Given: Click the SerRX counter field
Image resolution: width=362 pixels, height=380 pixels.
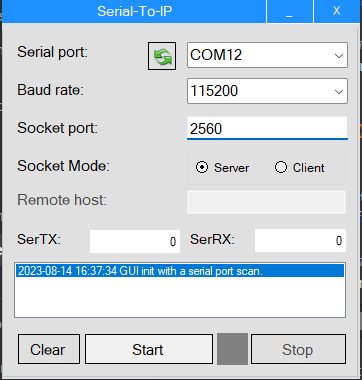Looking at the screenshot, I should pyautogui.click(x=300, y=240).
